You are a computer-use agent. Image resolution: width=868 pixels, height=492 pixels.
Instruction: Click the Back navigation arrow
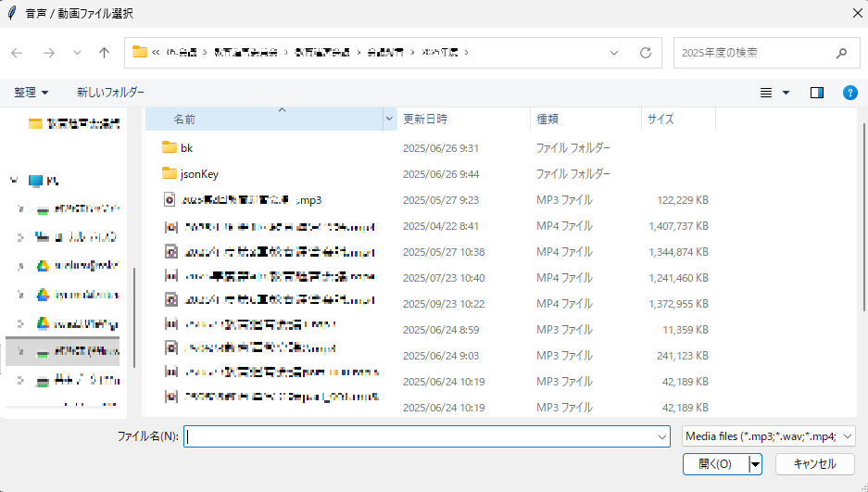click(18, 53)
